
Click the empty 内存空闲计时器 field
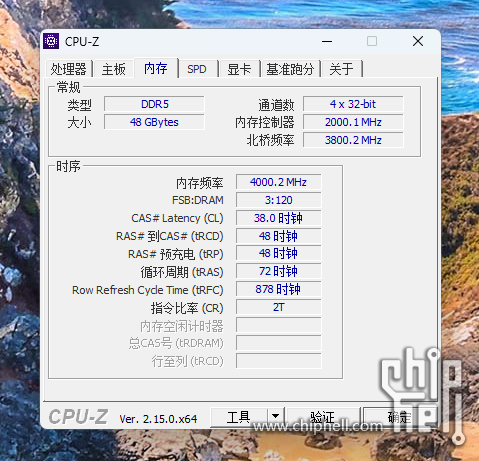point(279,325)
